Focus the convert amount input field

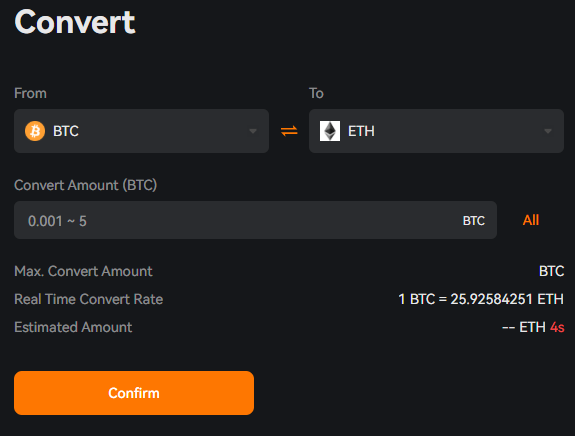(x=255, y=220)
